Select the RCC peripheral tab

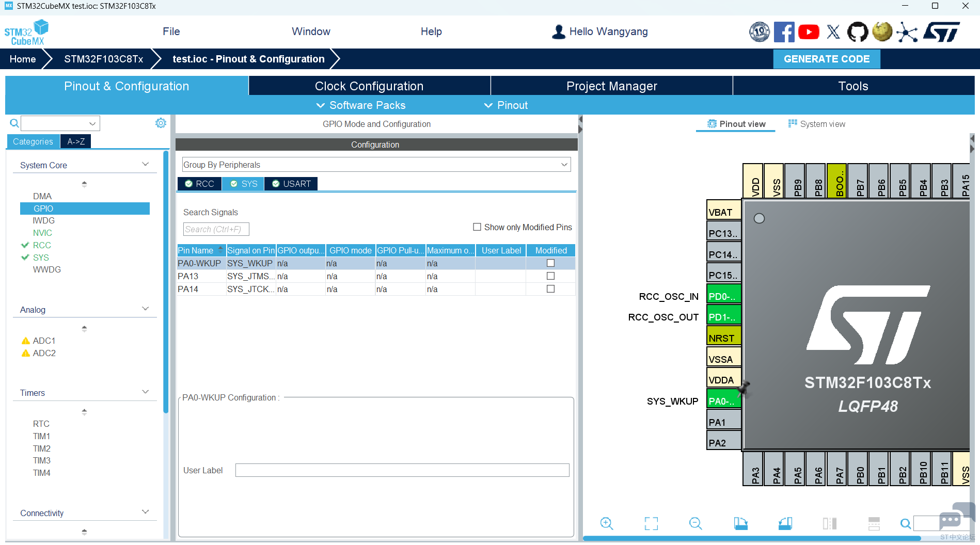(x=200, y=184)
